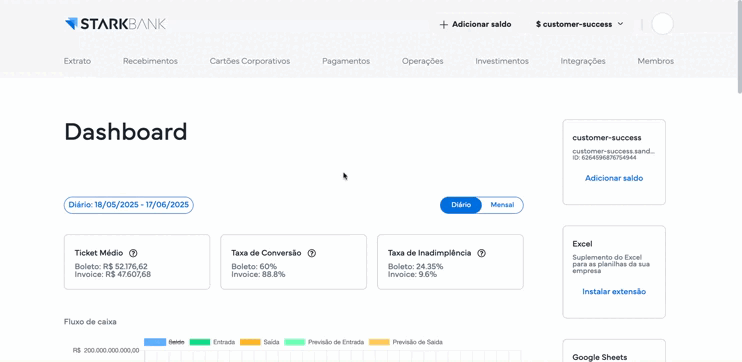This screenshot has width=742, height=362.
Task: Click the Boleto: 60% conversion value
Action: coord(254,266)
